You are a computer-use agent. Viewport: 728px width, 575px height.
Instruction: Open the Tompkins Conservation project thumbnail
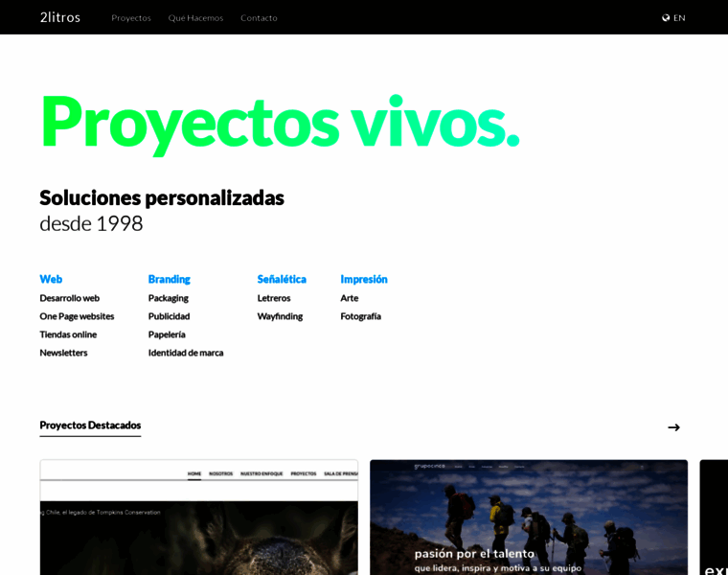[199, 517]
